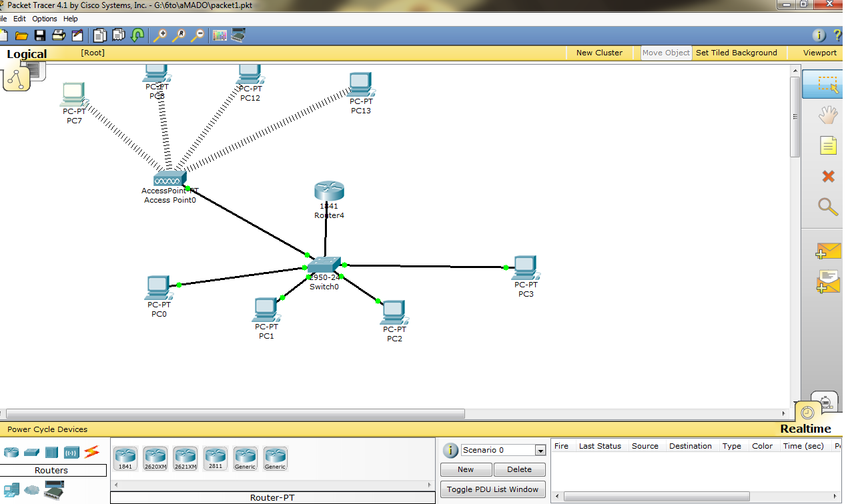Viewport: 850px width, 504px height.
Task: Open the Options menu
Action: tap(44, 19)
